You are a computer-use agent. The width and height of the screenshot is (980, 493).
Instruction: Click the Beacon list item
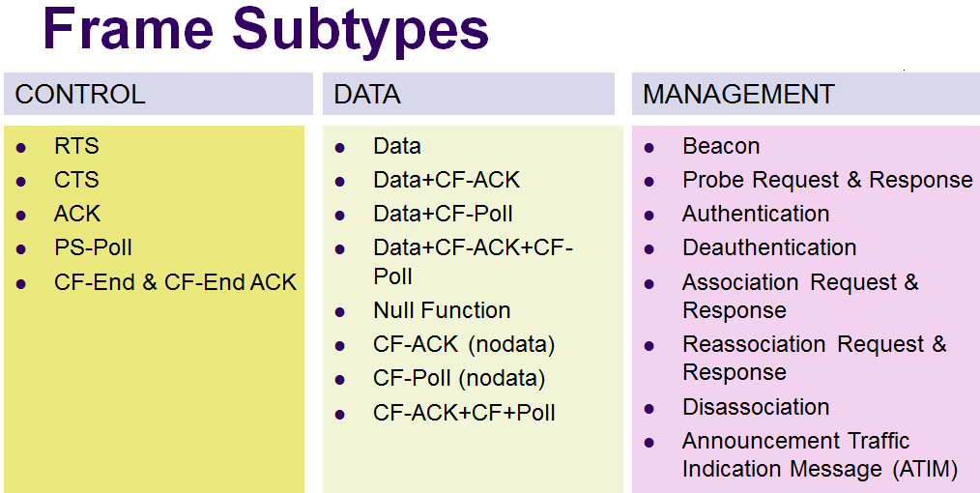click(x=721, y=147)
